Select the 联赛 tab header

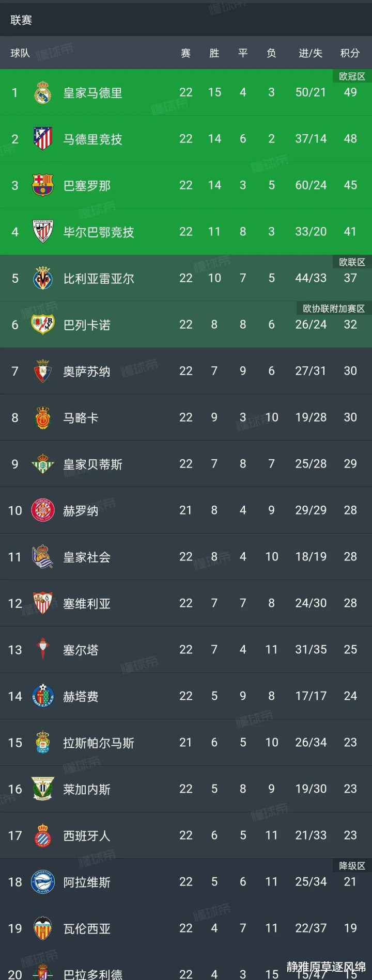coord(21,20)
